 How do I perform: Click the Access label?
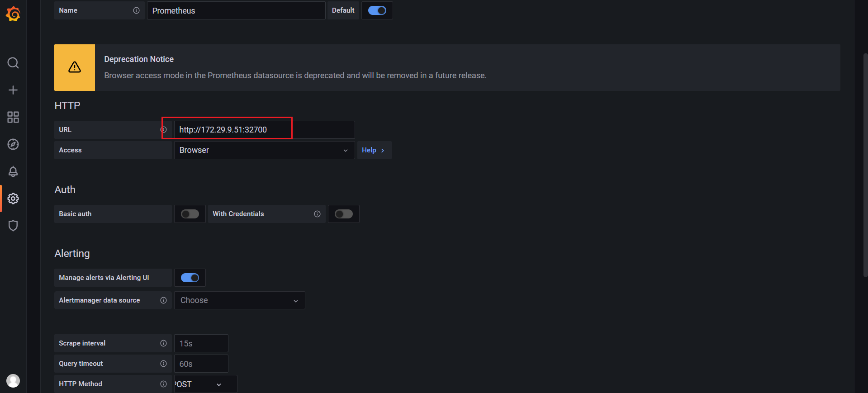[70, 150]
